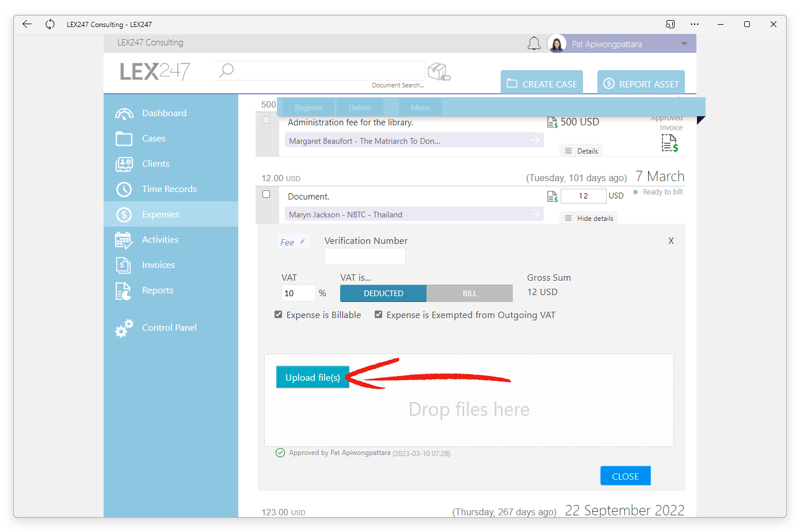Click arrow on Maryn Jackson case row
Screen dimensions: 800x532
coord(535,214)
